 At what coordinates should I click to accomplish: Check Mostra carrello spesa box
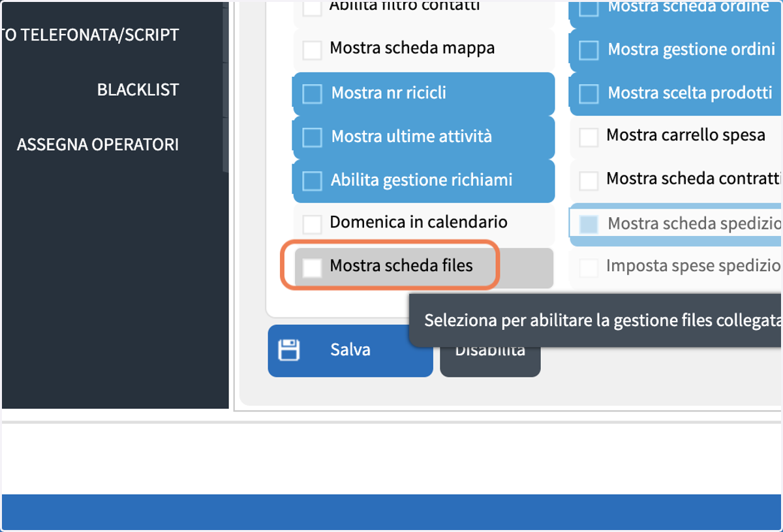[589, 137]
